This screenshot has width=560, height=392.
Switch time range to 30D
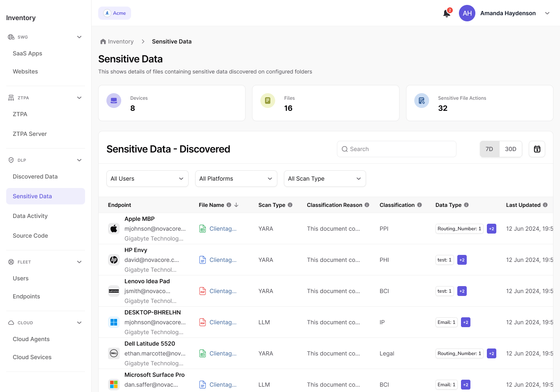[x=510, y=149]
